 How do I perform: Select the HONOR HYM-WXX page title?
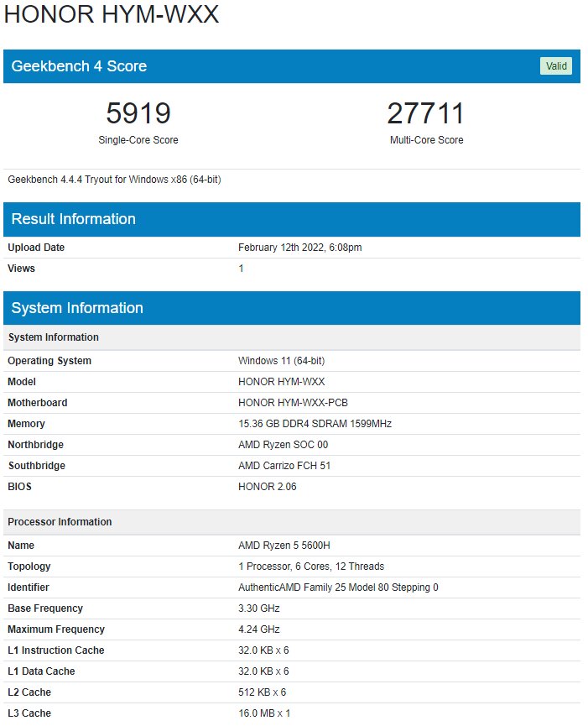(111, 13)
